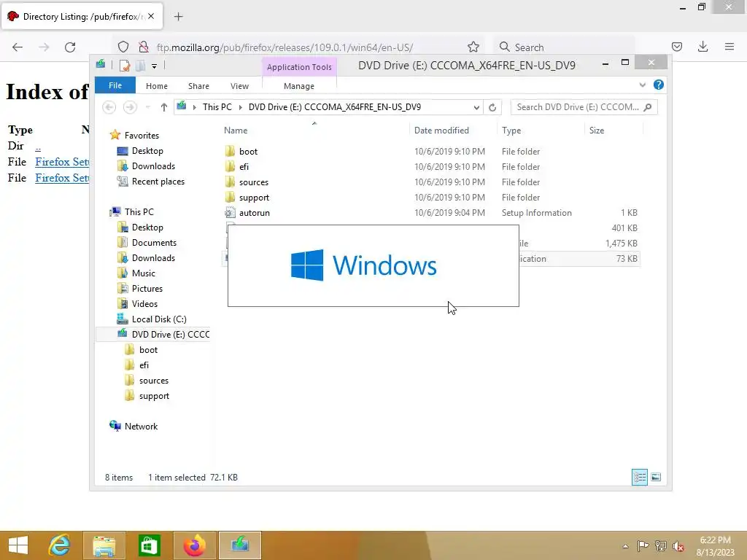Image resolution: width=747 pixels, height=560 pixels.
Task: Open Videos in navigation pane
Action: [x=144, y=304]
